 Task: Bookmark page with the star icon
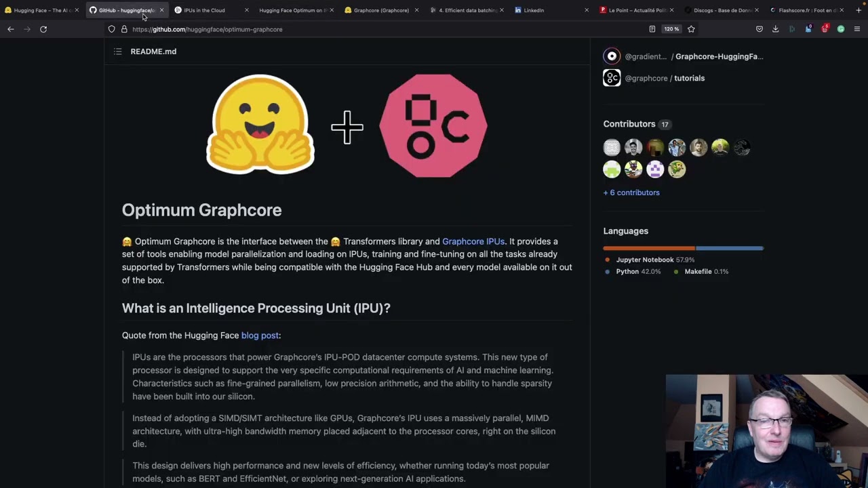691,29
